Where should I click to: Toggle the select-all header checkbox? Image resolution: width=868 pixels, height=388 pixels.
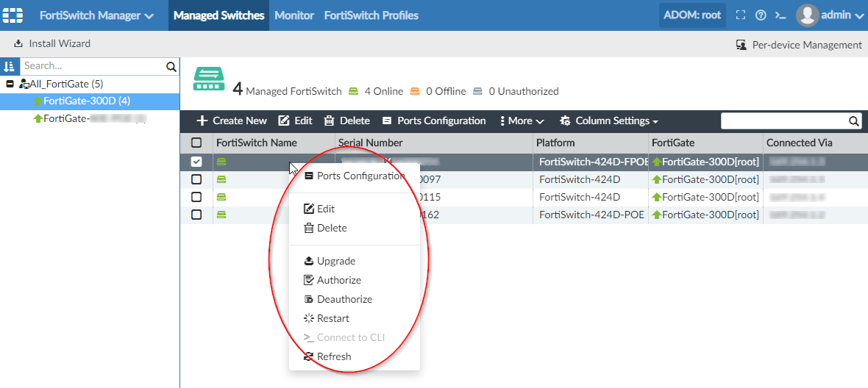[196, 143]
